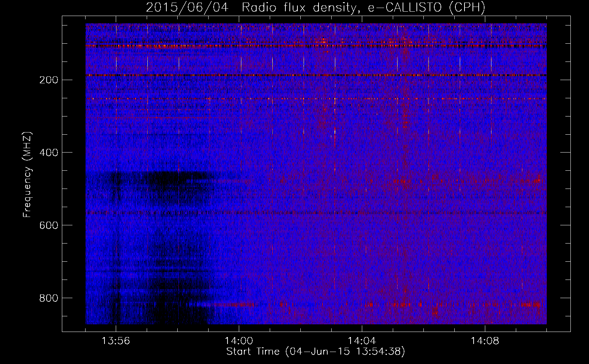Click the 200 frequency tick label
The width and height of the screenshot is (589, 364).
pos(49,80)
